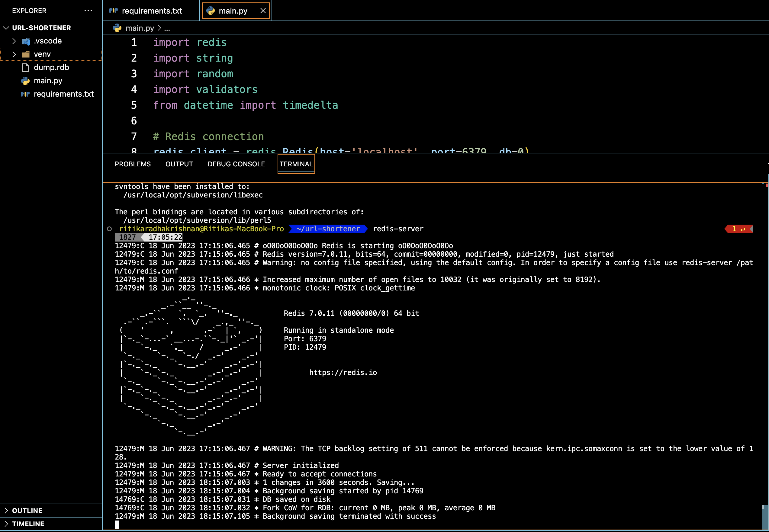Screen dimensions: 769x532
Task: Click the requirements.txt tab file icon
Action: [x=114, y=11]
